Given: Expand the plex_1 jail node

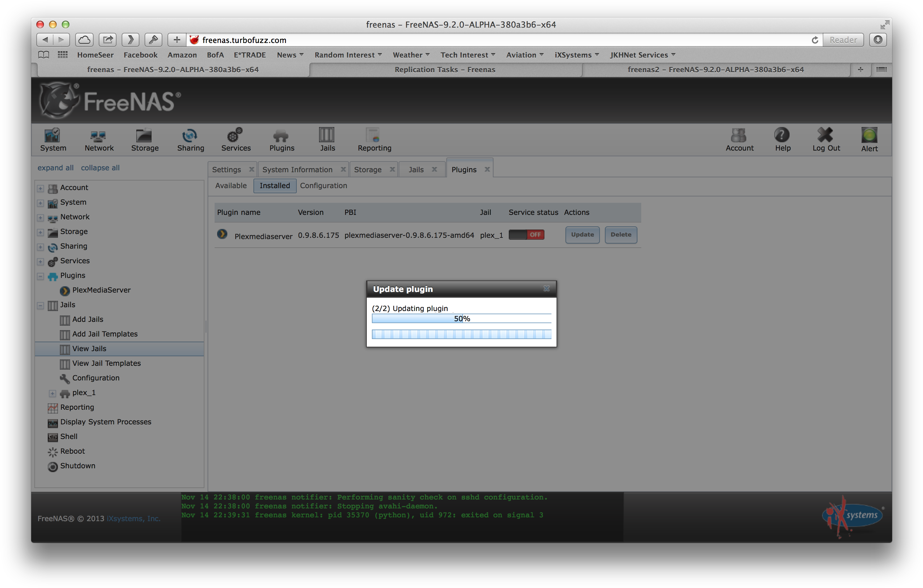Looking at the screenshot, I should [53, 393].
